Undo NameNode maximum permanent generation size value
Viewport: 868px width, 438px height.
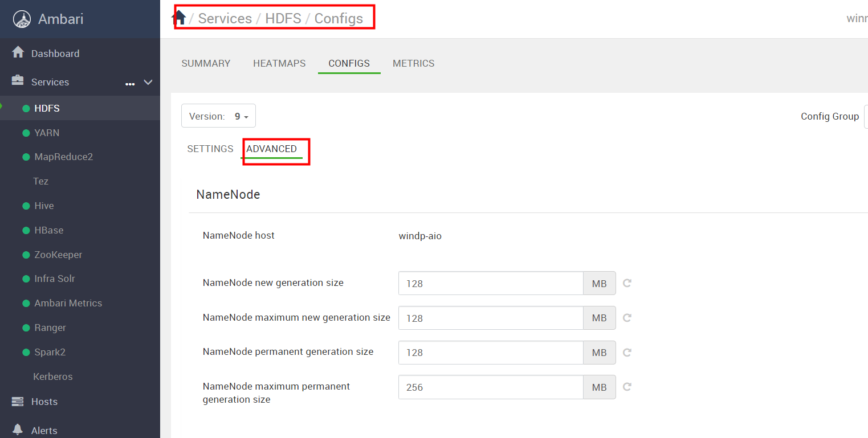tap(627, 387)
